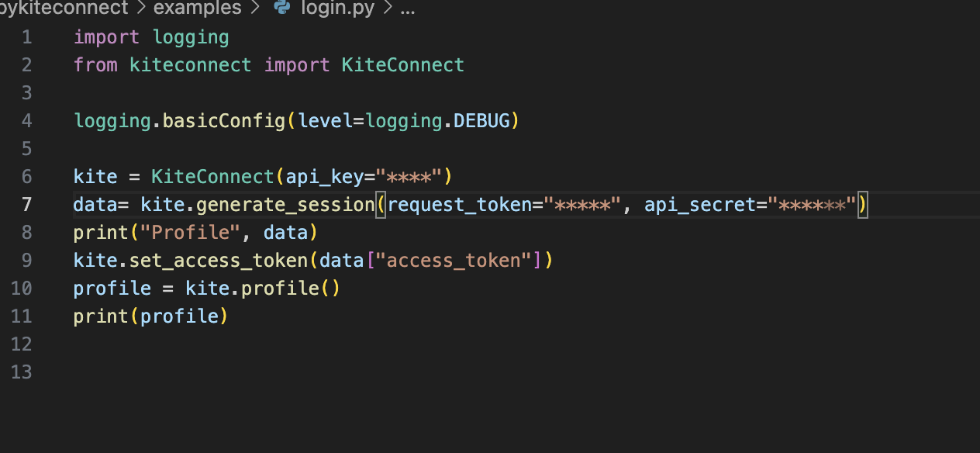The image size is (980, 453).
Task: Open the pykiteconnect breadcrumb folder
Action: [x=64, y=9]
